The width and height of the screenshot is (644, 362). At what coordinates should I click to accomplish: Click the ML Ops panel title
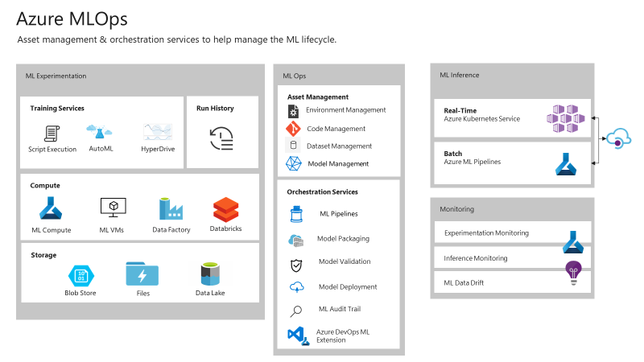point(295,76)
